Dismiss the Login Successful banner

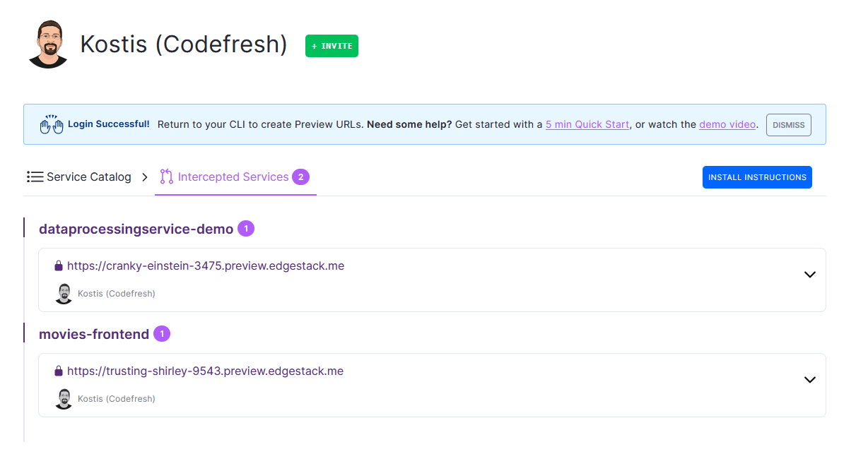tap(788, 125)
